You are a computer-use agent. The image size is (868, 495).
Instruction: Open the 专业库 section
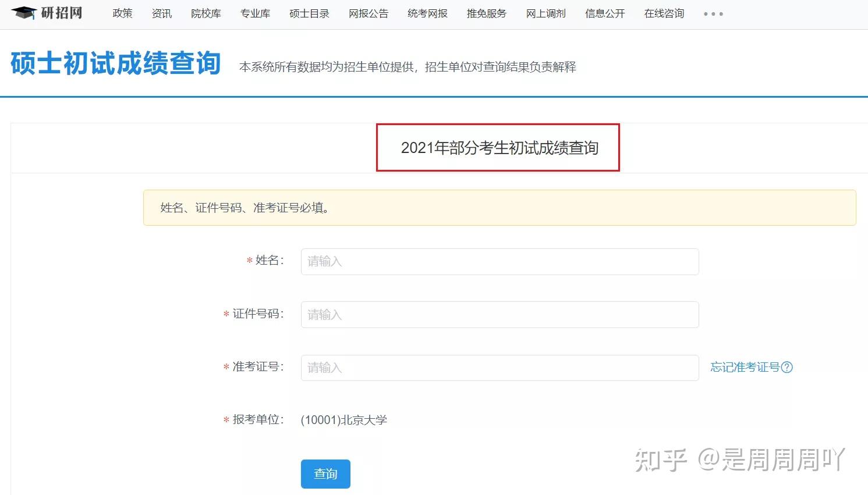(255, 13)
